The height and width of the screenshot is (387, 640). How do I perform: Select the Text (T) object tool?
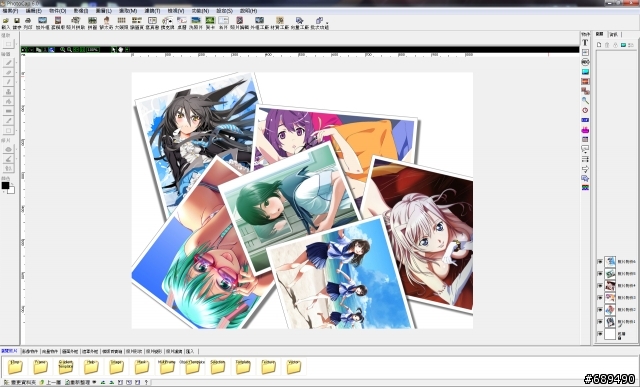(x=585, y=42)
